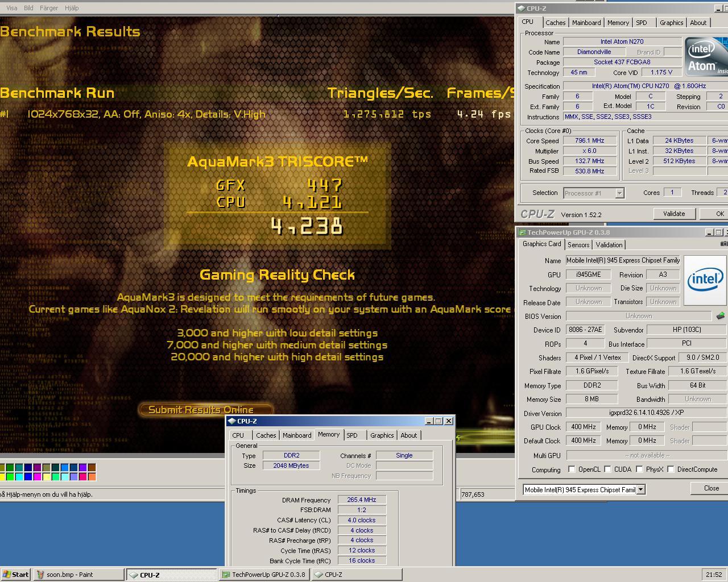Screen dimensions: 728x582
Task: Open Memory tab in the processor CPU-Z window
Action: (x=618, y=23)
